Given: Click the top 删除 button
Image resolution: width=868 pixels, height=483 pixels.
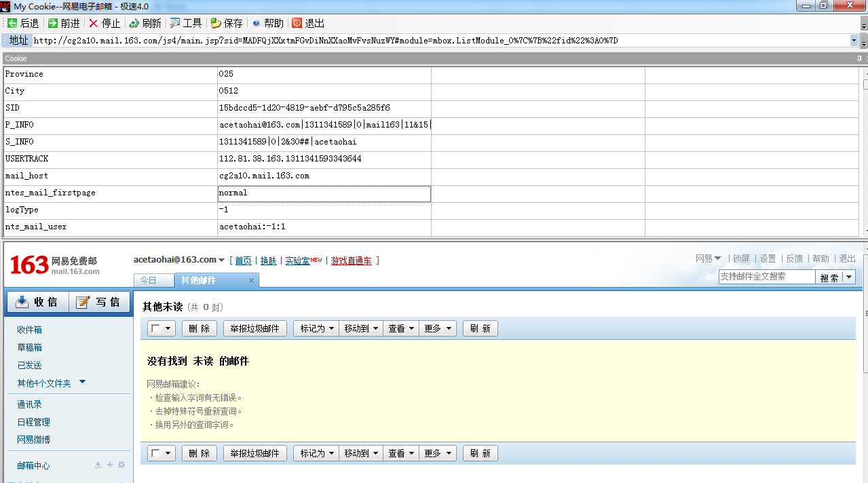Looking at the screenshot, I should [x=200, y=328].
